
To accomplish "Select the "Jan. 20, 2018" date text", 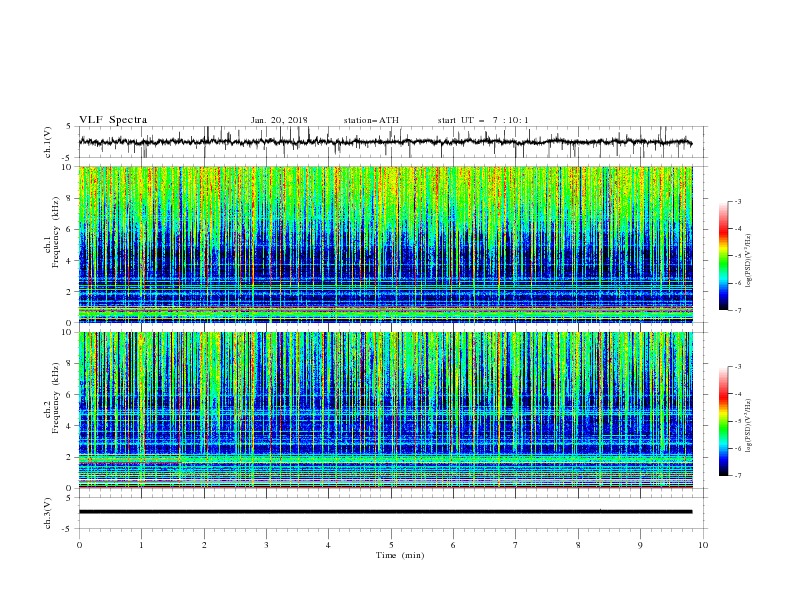I will pos(279,120).
